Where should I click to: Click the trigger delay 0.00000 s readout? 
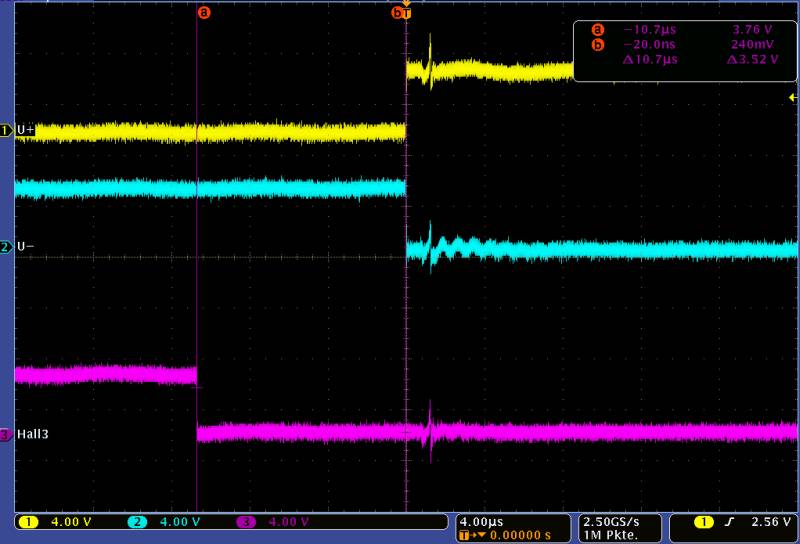pyautogui.click(x=520, y=535)
